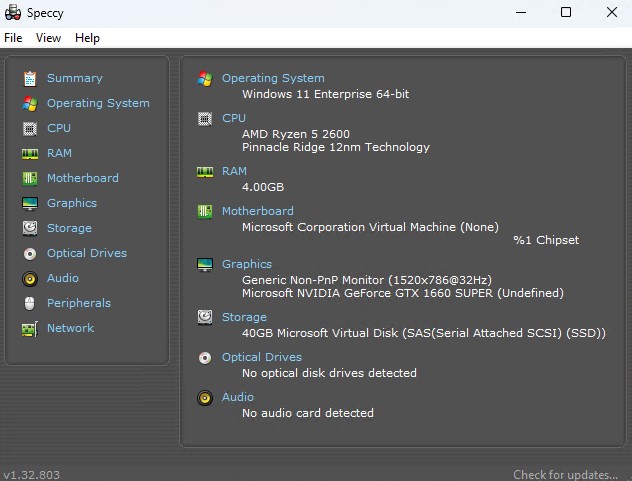Click the Storage drive icon in summary panel
Screen dimensions: 632x481
[205, 317]
